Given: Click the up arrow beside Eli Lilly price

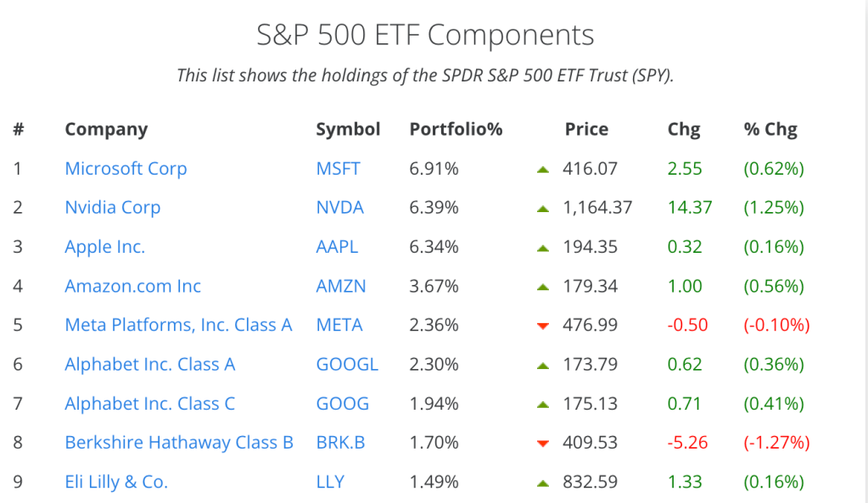Looking at the screenshot, I should click(544, 483).
